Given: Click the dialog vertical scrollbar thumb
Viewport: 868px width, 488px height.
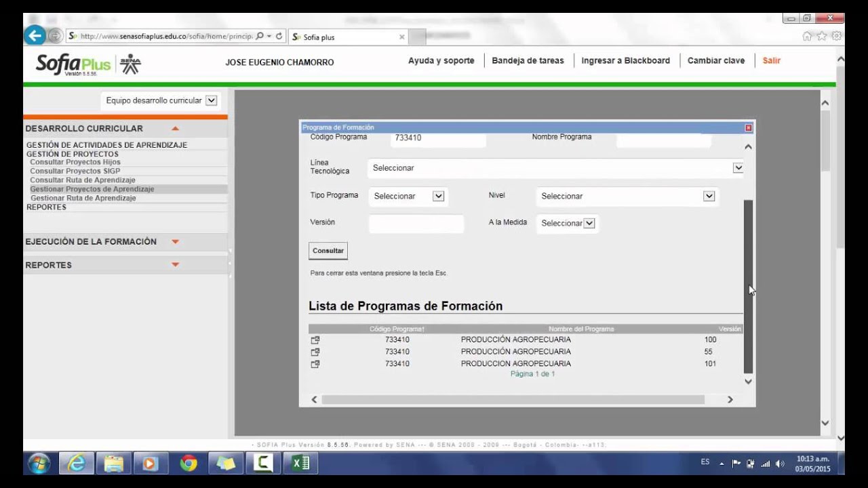Looking at the screenshot, I should click(x=748, y=286).
